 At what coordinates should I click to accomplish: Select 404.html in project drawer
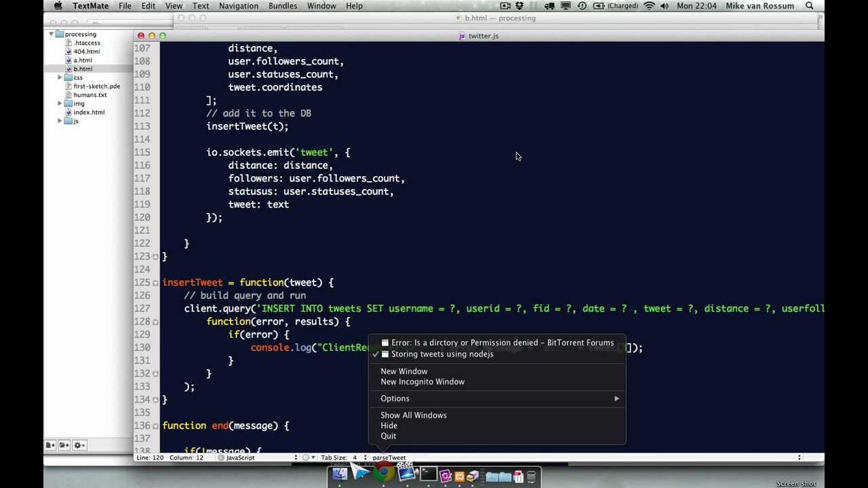pos(87,52)
